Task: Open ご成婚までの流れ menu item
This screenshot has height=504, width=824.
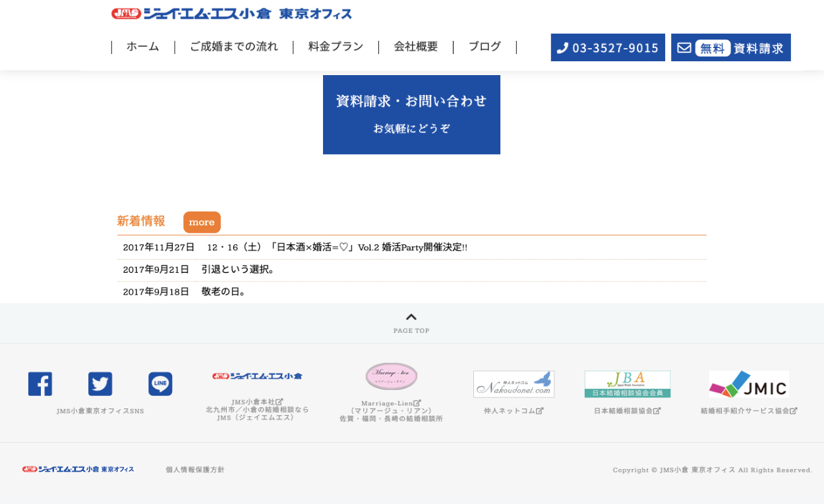Action: 234,47
